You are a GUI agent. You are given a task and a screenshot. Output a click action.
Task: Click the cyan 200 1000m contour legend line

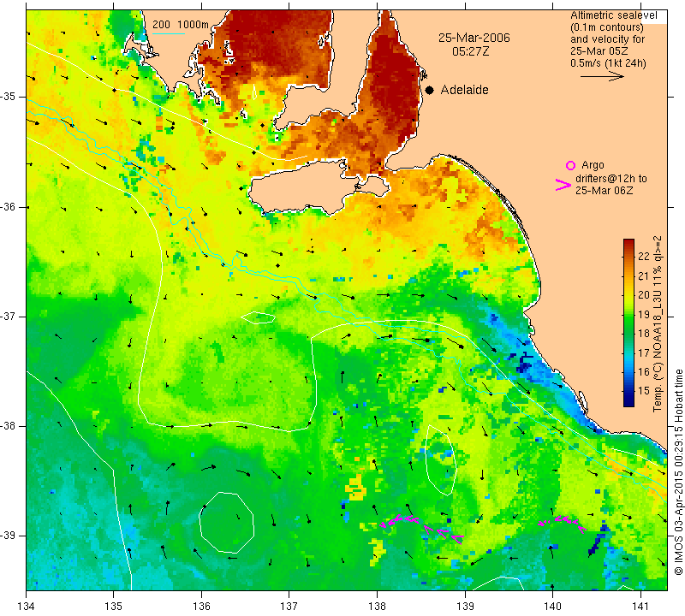(x=169, y=33)
